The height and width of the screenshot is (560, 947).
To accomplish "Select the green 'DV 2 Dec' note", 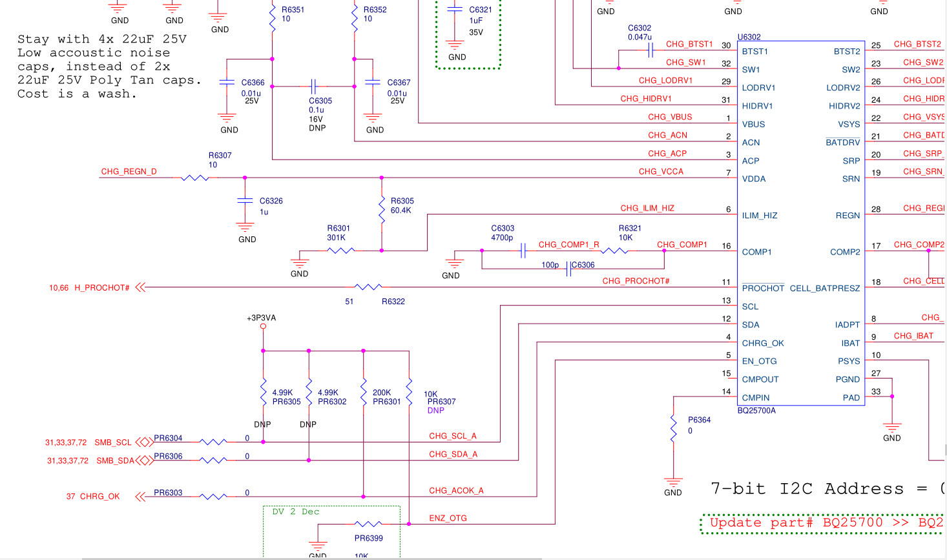I will point(296,512).
